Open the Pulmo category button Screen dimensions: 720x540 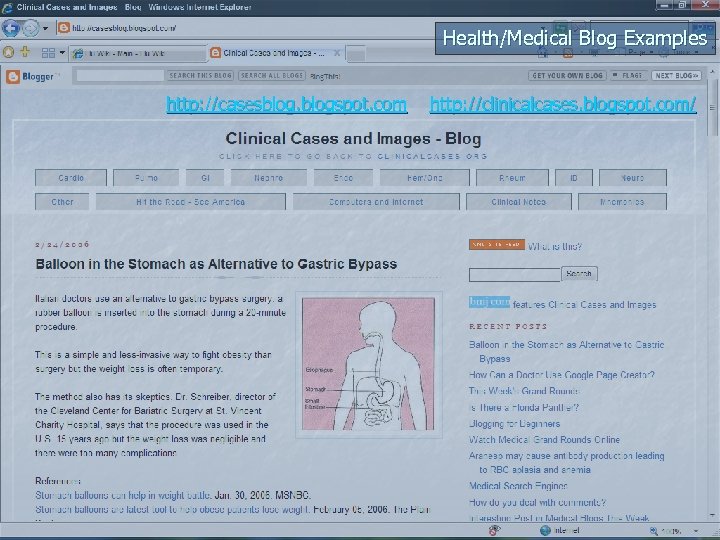[x=146, y=178]
